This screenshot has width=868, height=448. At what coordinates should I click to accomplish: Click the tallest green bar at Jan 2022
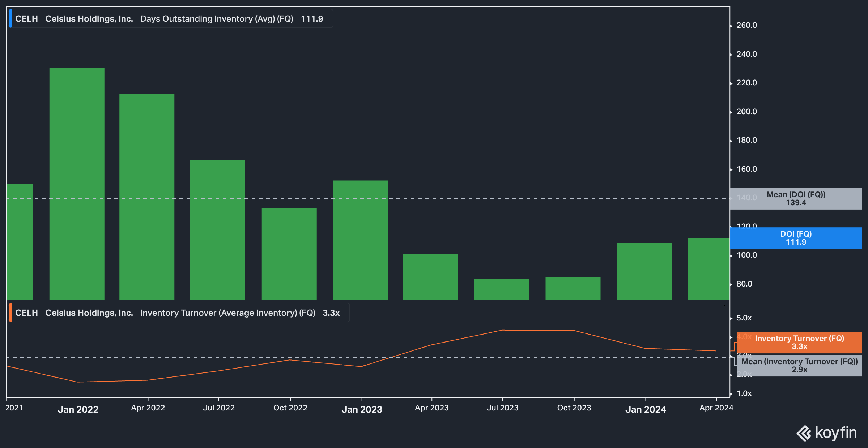[x=77, y=184]
